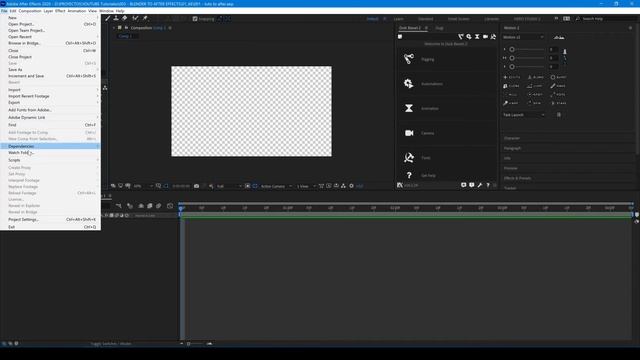Open 1 View layout dropdown
The image size is (640, 360).
click(x=306, y=186)
